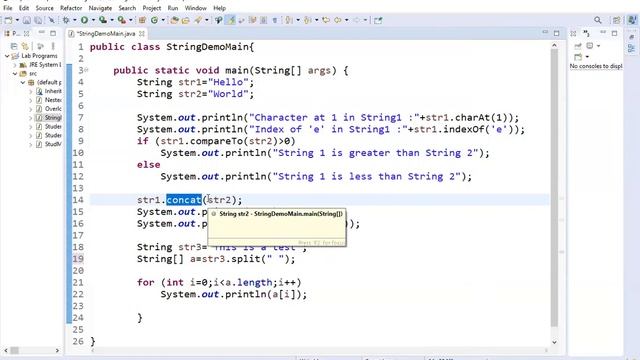The width and height of the screenshot is (640, 360).
Task: Click the External Tools run icon
Action: click(x=122, y=20)
